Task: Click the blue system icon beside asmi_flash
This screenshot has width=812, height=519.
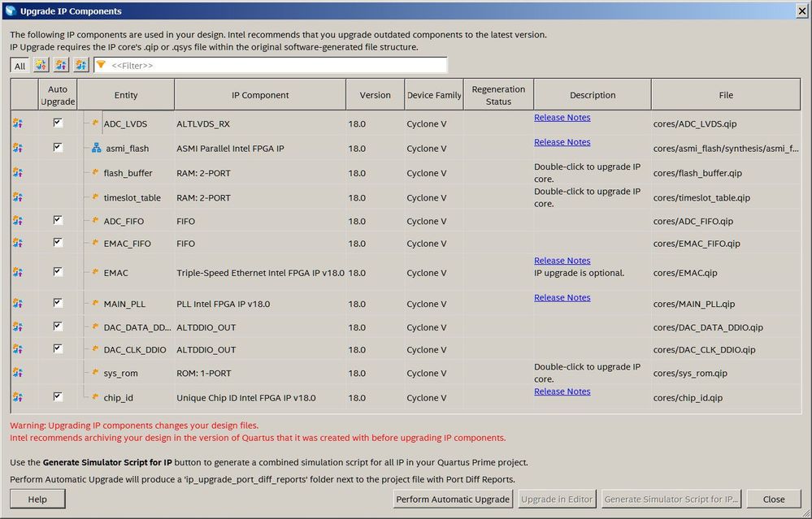Action: click(96, 149)
